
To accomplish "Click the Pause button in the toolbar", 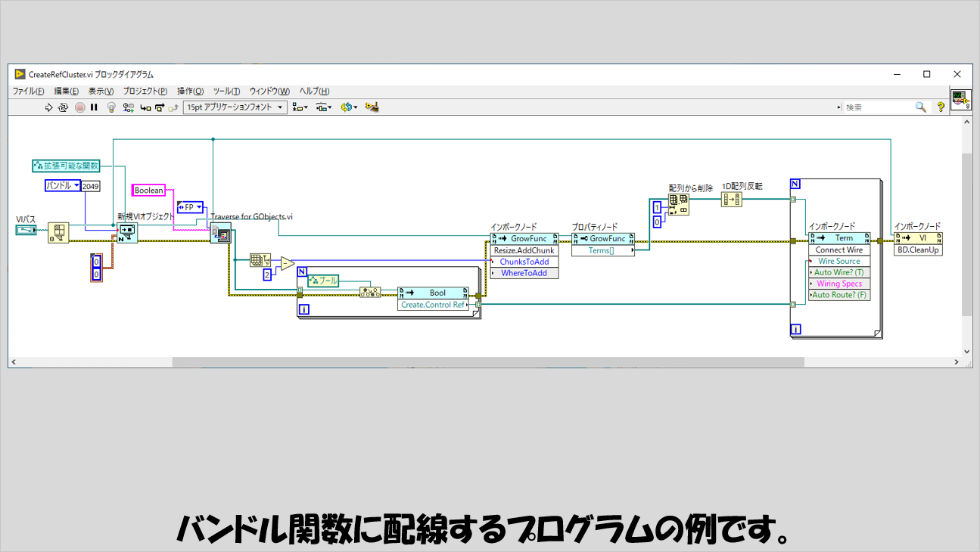I will (x=94, y=107).
